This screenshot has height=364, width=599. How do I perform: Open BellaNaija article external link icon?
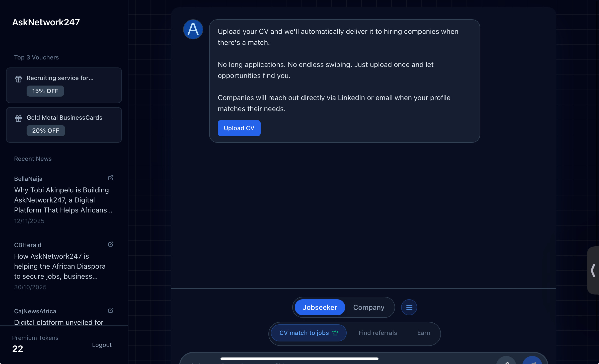tap(111, 178)
